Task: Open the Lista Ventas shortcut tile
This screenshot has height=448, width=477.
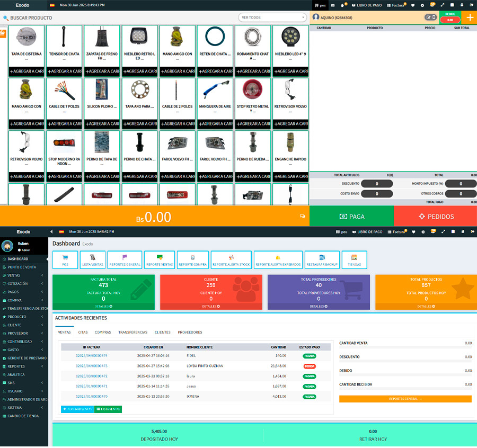Action: (93, 259)
